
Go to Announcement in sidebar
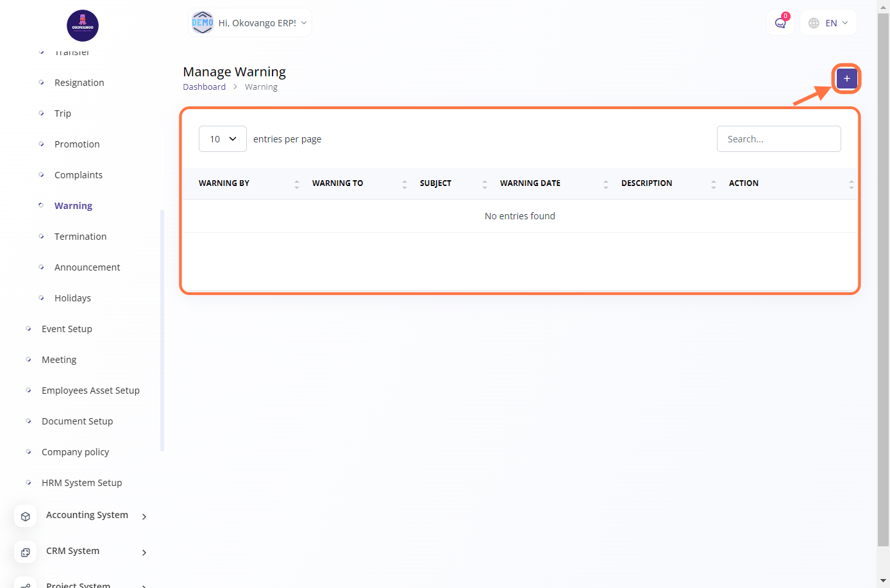coord(87,267)
